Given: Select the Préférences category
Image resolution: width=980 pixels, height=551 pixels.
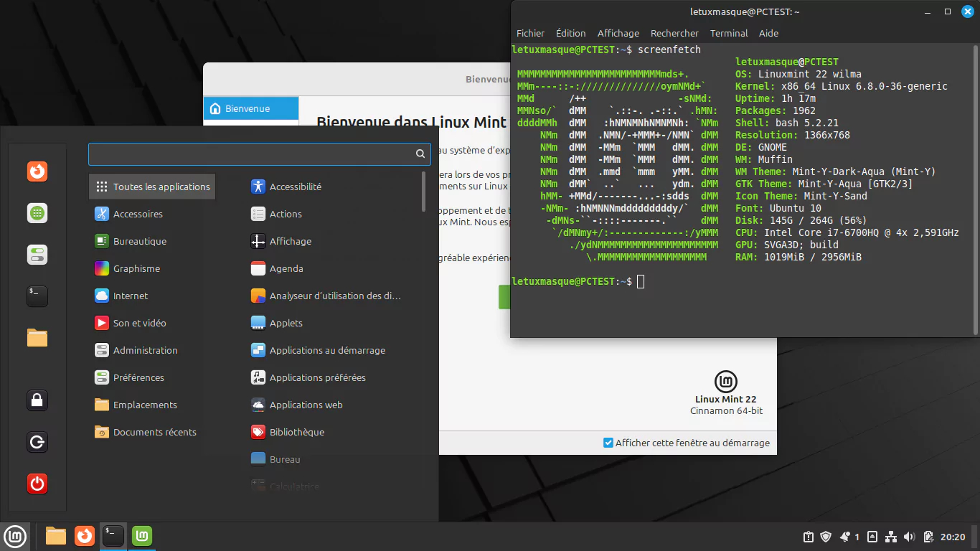Looking at the screenshot, I should [138, 377].
